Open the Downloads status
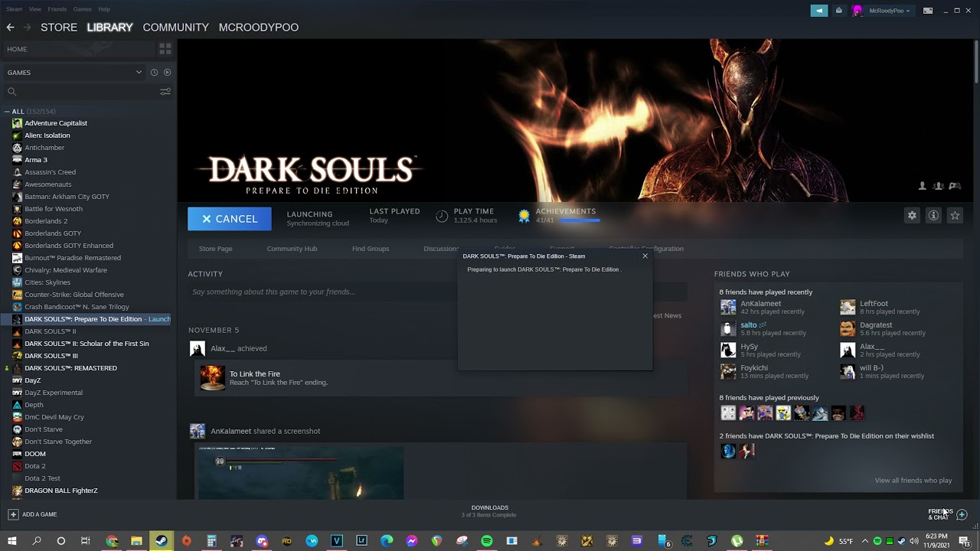 [489, 511]
